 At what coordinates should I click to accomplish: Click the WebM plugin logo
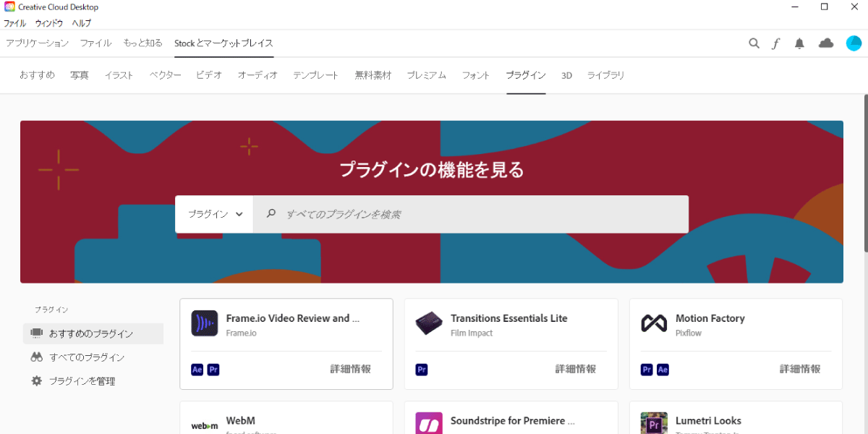click(204, 426)
